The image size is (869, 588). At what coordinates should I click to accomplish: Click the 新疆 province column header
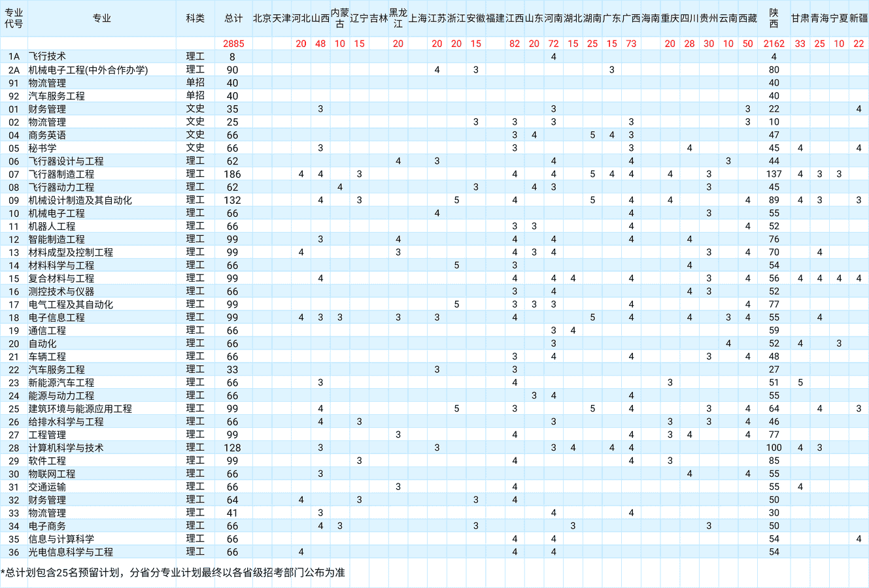click(x=858, y=18)
